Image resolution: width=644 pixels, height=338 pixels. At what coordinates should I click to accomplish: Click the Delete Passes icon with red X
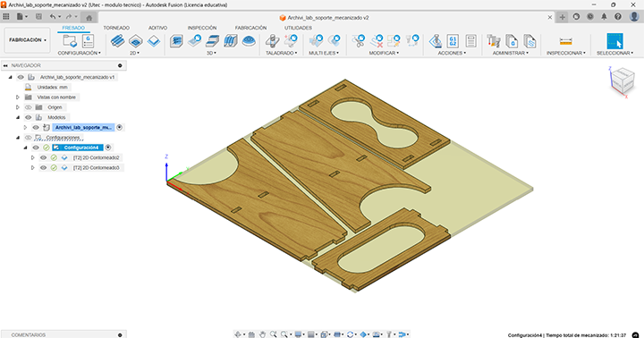pos(377,41)
